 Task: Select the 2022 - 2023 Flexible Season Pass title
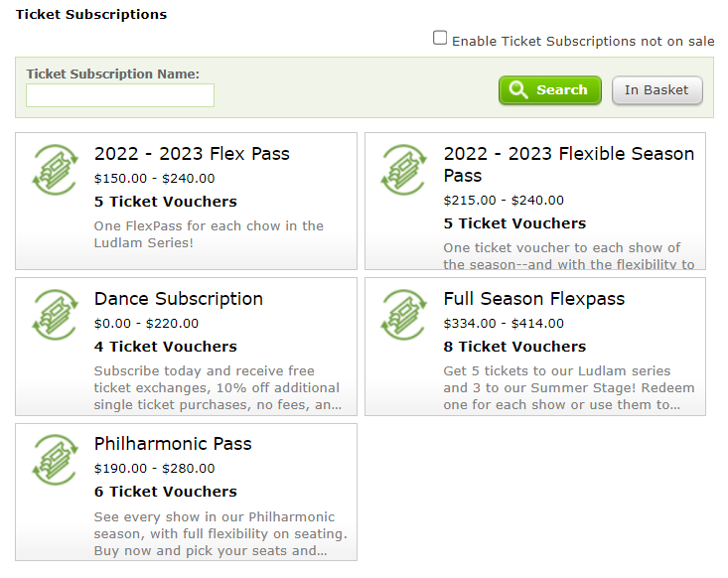point(568,165)
